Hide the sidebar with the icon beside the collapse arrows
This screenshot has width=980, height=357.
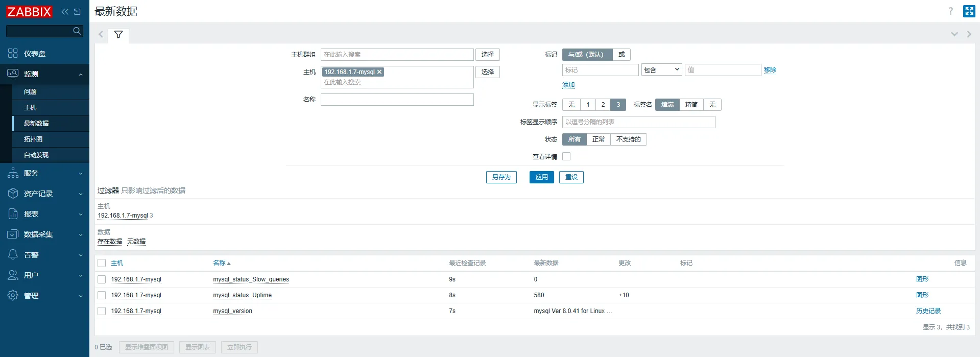click(x=77, y=11)
